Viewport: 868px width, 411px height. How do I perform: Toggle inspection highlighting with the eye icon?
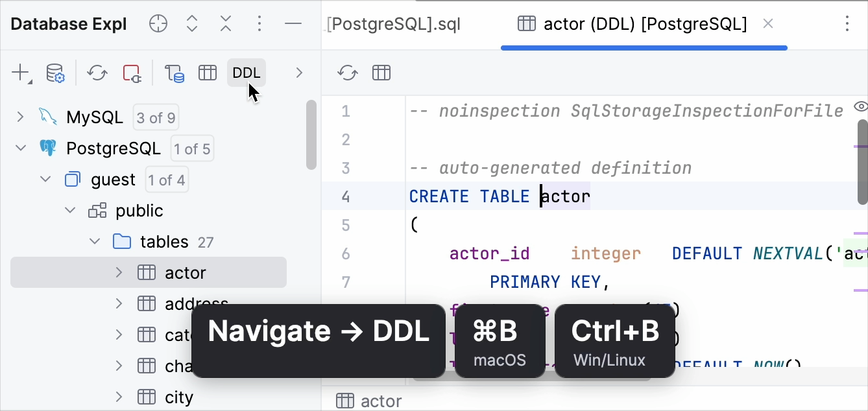click(x=861, y=106)
